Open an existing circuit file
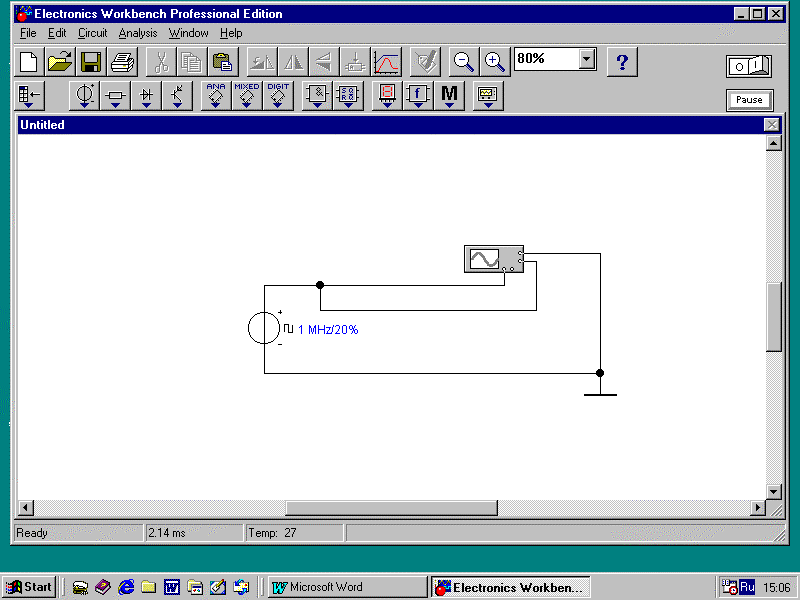 pos(60,62)
